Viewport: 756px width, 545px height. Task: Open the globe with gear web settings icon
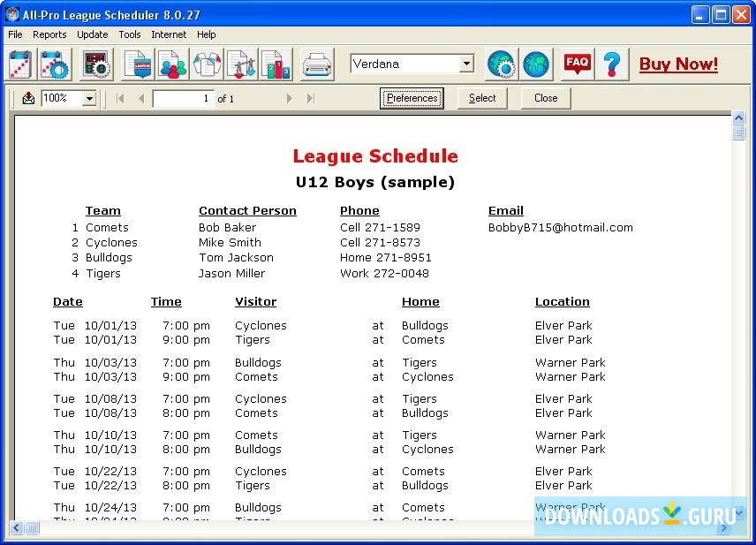(x=502, y=64)
